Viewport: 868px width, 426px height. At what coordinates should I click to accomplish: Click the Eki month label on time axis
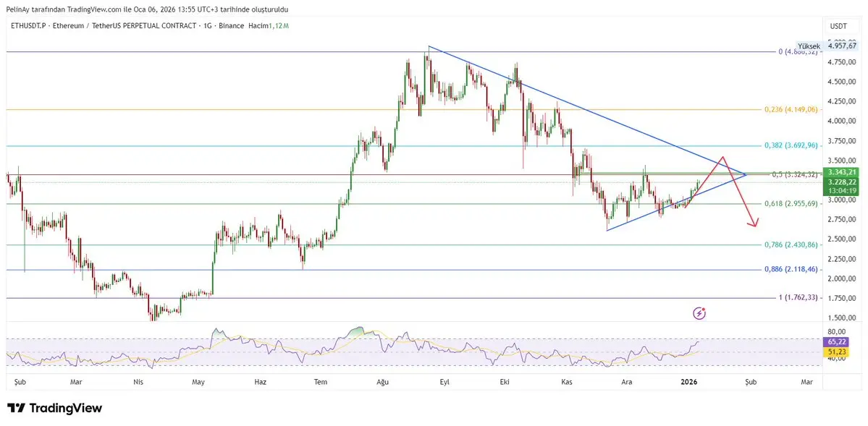click(505, 382)
